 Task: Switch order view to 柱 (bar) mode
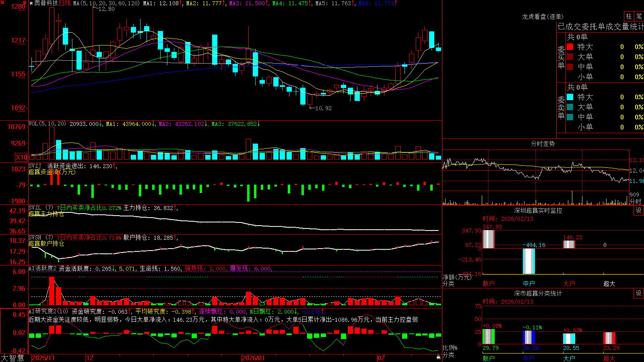click(x=629, y=16)
